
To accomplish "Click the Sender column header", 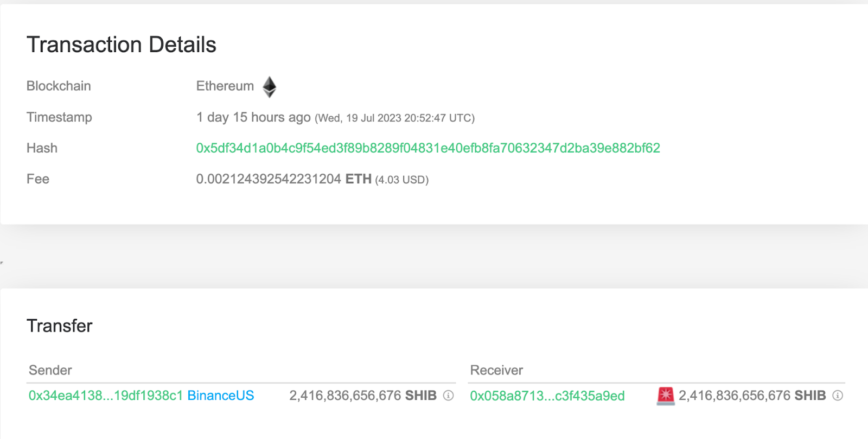I will [50, 370].
